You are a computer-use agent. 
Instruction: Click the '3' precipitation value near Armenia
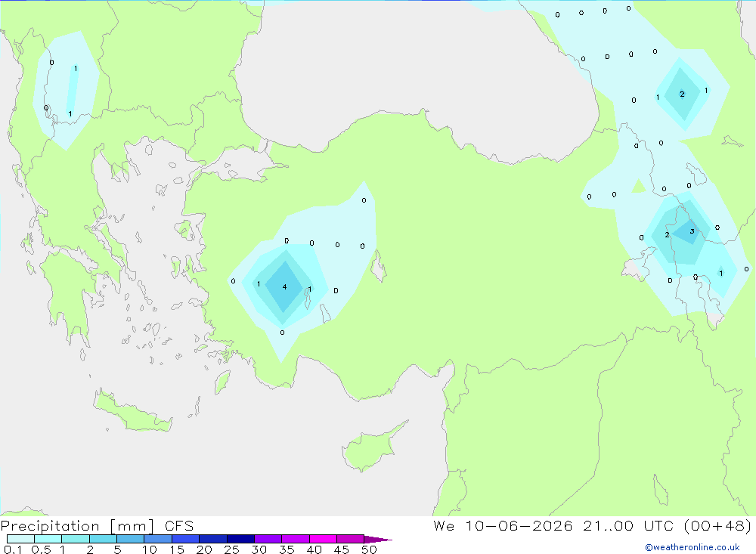pos(692,231)
